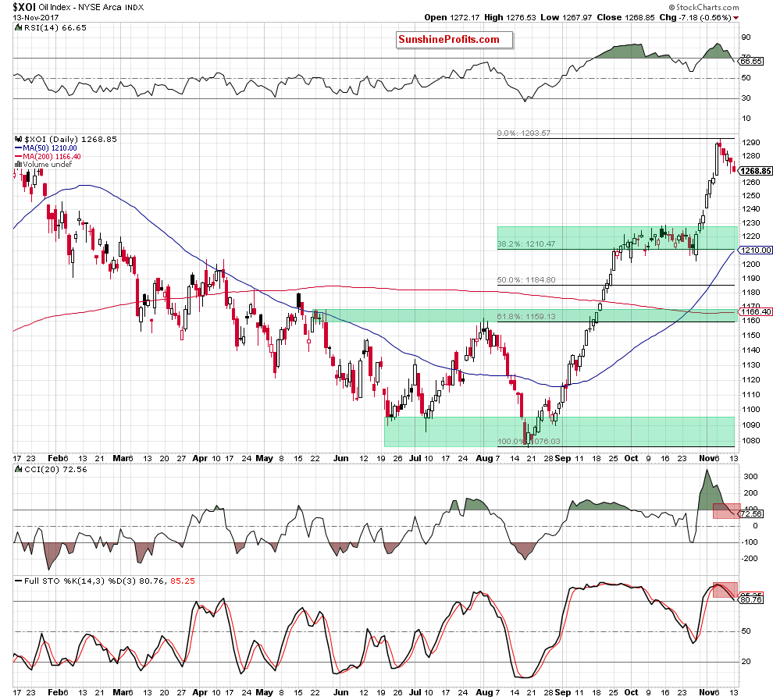This screenshot has height=700, width=773.
Task: Click the Aug label on main chart axis
Action: tap(484, 458)
